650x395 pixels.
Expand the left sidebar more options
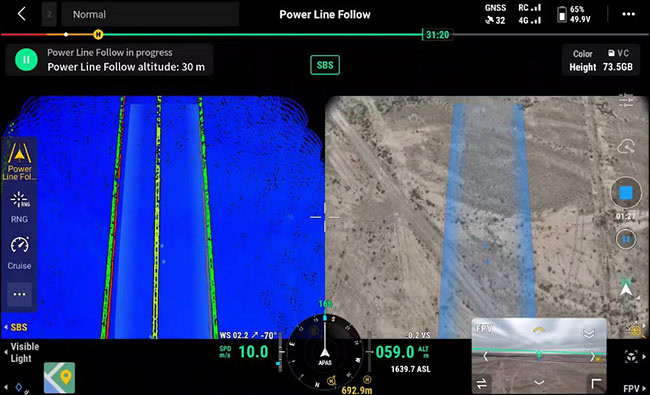19,294
